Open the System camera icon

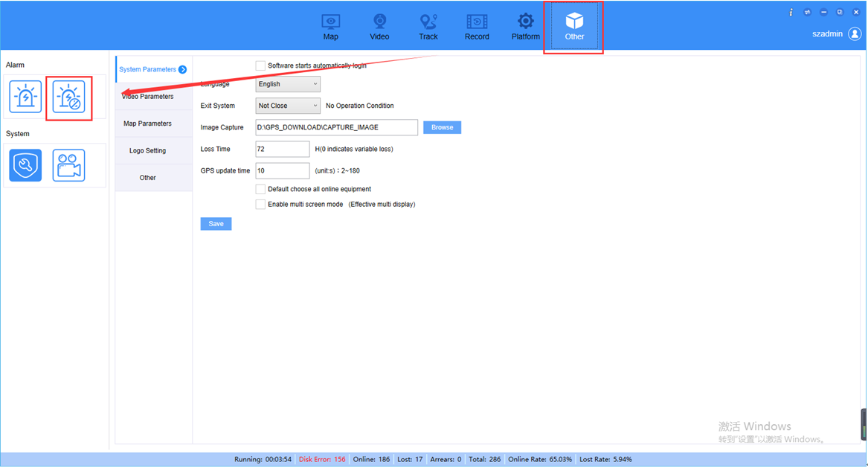(68, 165)
